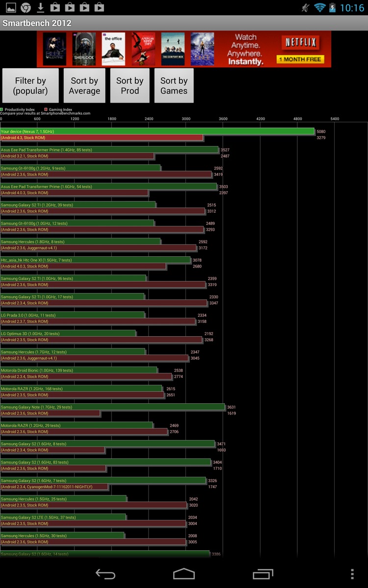
Task: Tap the 3527 productivity score
Action: tap(225, 150)
